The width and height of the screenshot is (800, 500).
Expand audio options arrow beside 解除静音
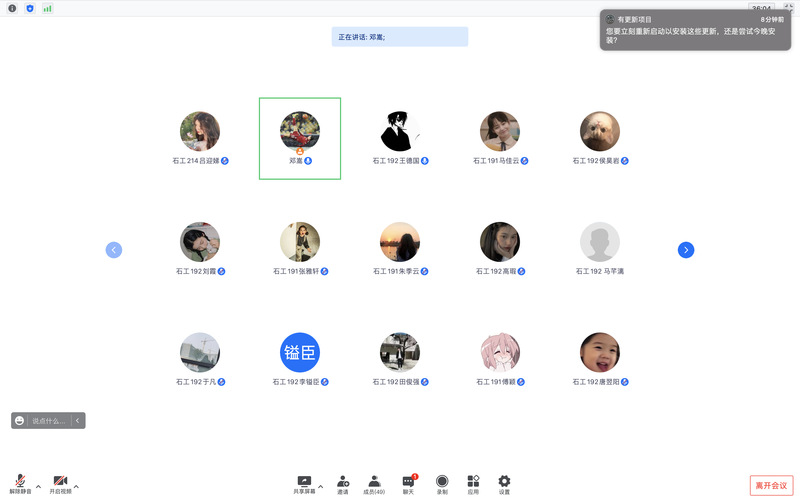click(38, 487)
